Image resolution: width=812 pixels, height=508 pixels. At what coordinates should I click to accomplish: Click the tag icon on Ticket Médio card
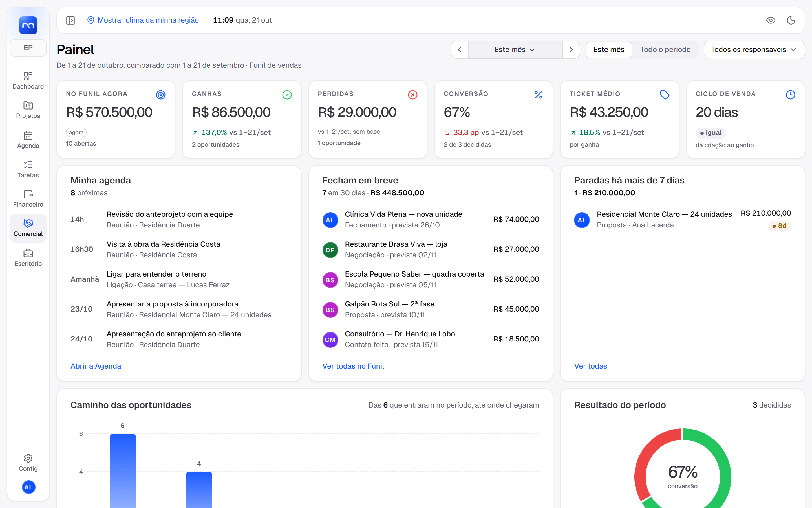[665, 95]
